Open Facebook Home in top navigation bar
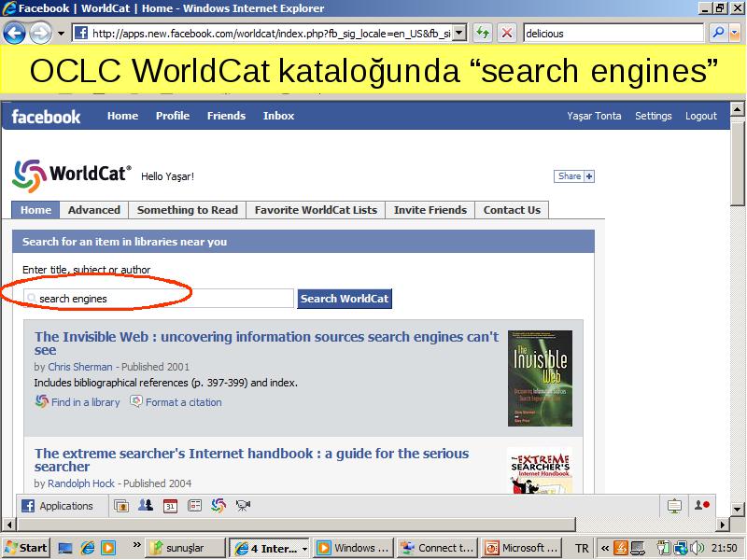The width and height of the screenshot is (747, 560). (122, 116)
